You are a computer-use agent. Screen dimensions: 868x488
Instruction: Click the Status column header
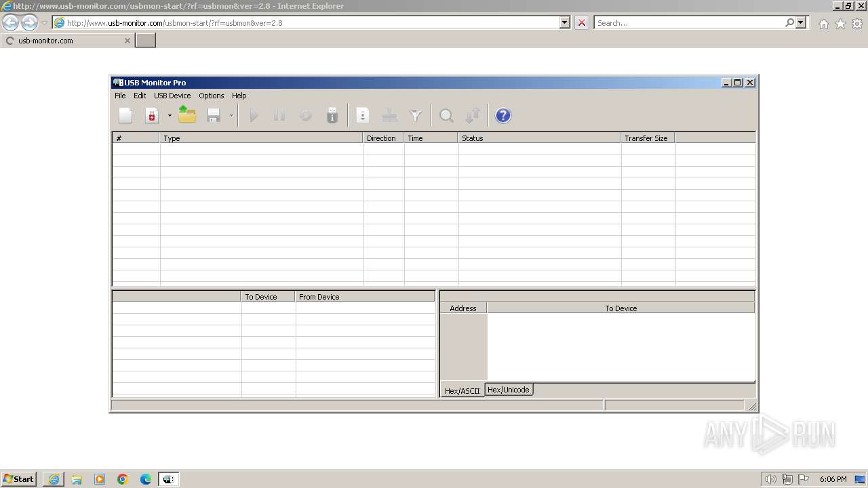pyautogui.click(x=540, y=138)
